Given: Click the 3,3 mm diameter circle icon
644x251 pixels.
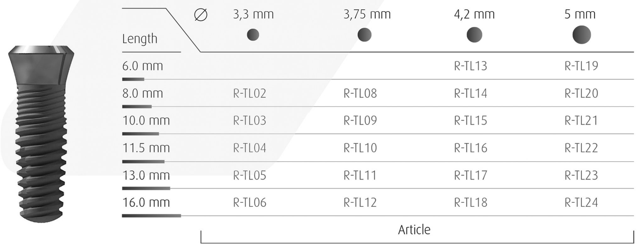Looking at the screenshot, I should tap(253, 35).
